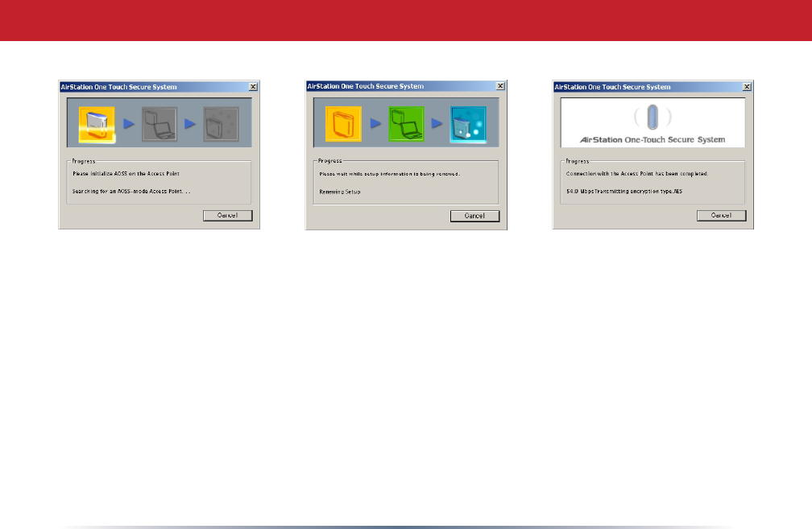Click the gray dotted access point icon in the searching dialog
The height and width of the screenshot is (529, 812).
(221, 124)
